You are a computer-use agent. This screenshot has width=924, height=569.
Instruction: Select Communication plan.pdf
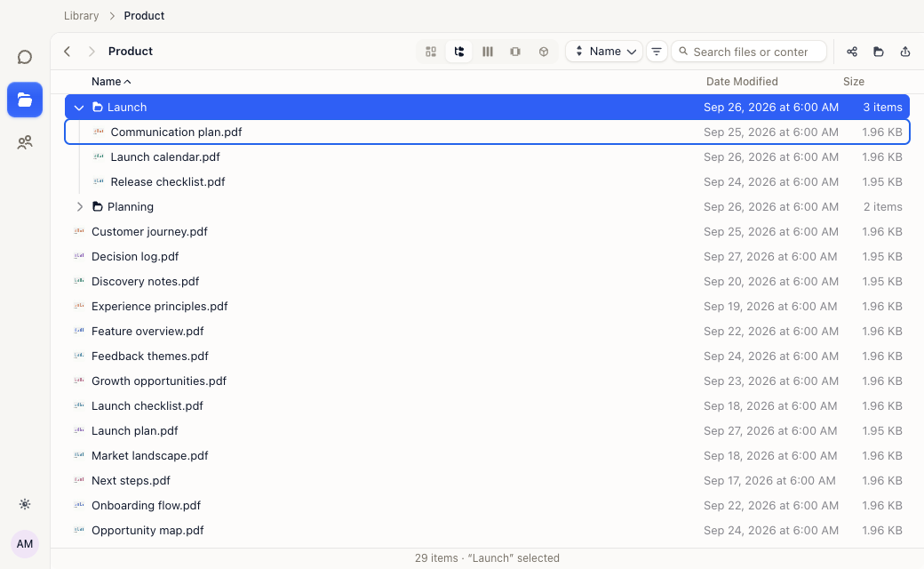point(488,132)
